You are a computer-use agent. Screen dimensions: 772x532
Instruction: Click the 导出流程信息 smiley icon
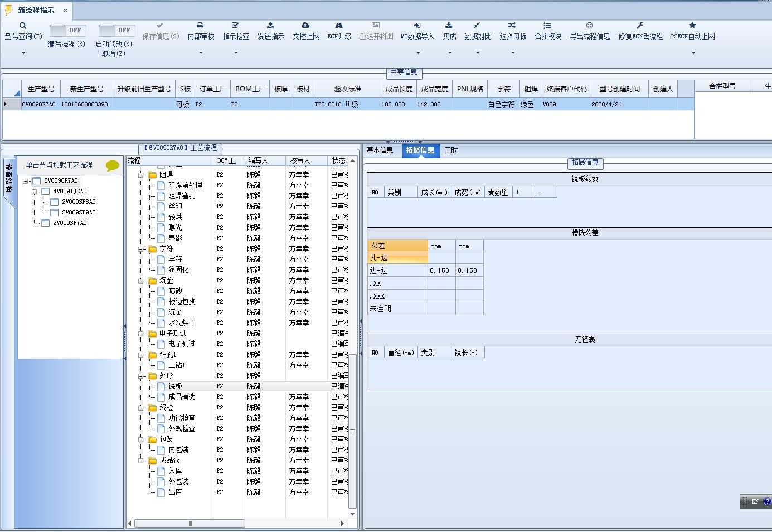click(589, 25)
